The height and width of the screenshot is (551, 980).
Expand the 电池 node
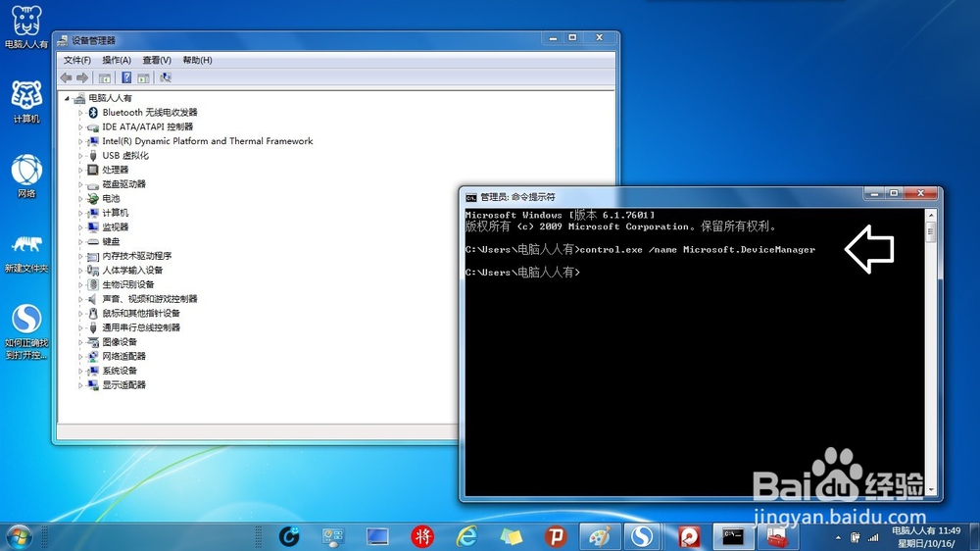tap(80, 199)
